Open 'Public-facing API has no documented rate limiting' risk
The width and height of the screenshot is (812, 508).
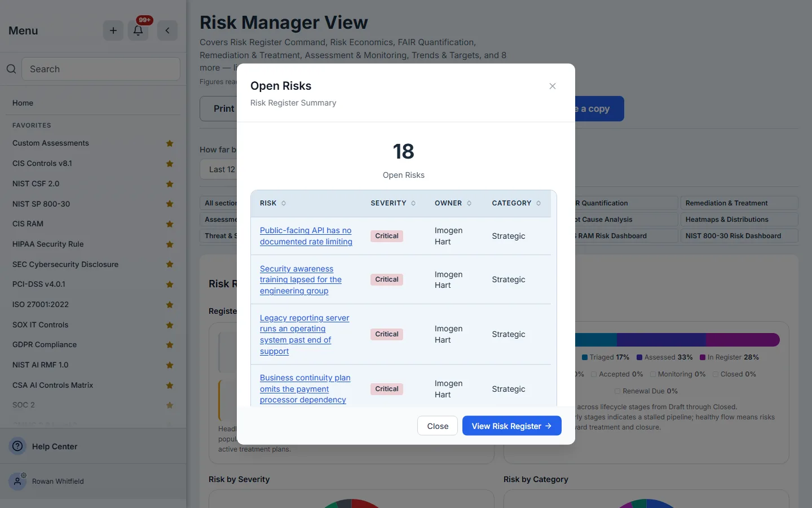click(x=306, y=236)
